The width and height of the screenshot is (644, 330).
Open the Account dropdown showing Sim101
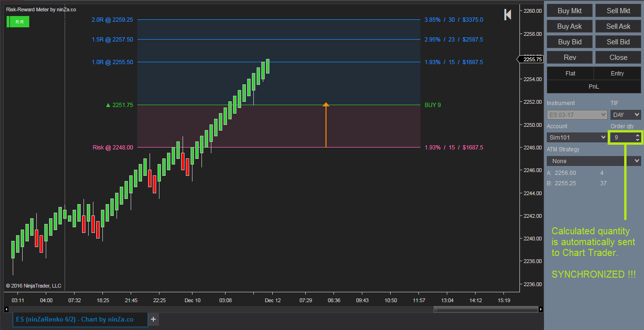coord(577,137)
